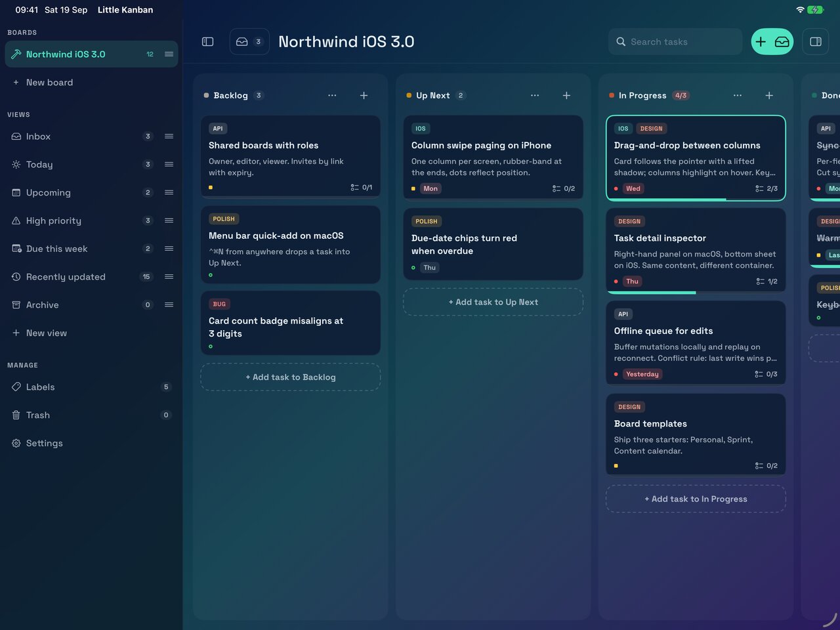Open the Upcoming view
Viewport: 840px width, 630px height.
point(91,193)
